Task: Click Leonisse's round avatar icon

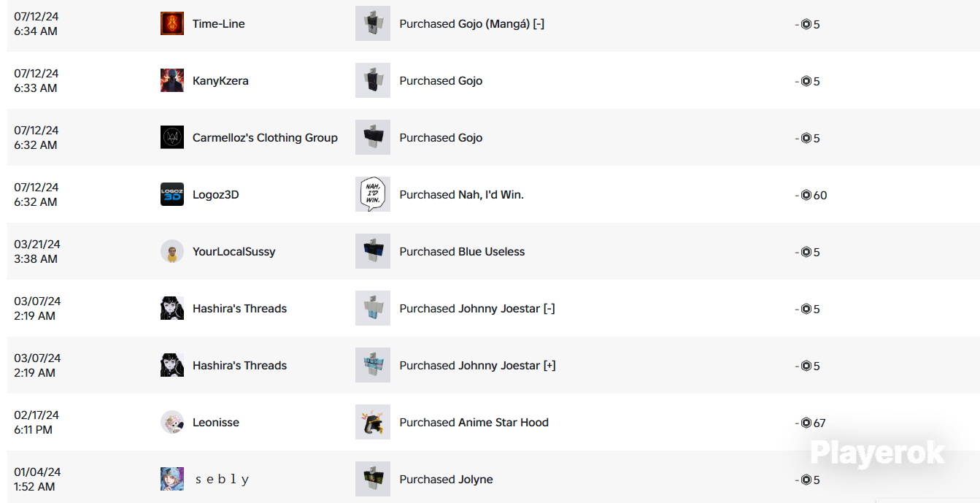Action: 172,422
